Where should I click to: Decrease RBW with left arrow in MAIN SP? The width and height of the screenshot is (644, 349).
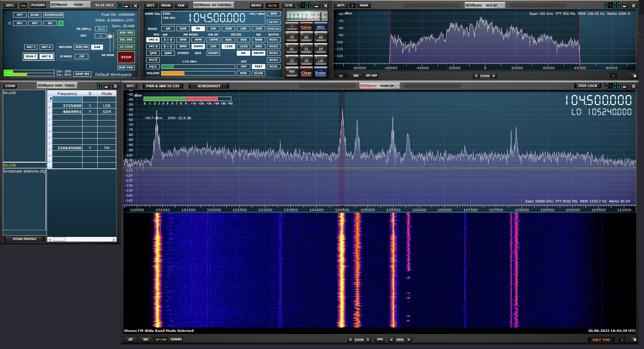[x=391, y=340]
